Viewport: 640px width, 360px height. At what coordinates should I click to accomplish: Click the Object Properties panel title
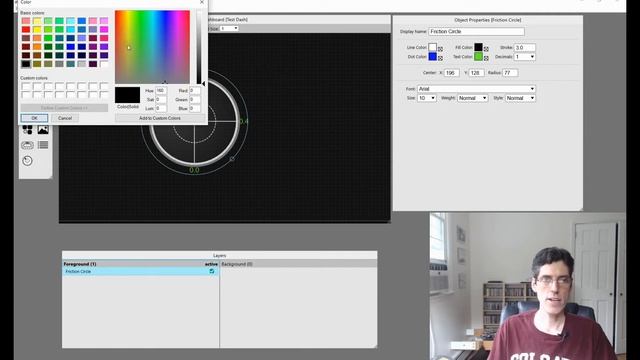pyautogui.click(x=488, y=20)
